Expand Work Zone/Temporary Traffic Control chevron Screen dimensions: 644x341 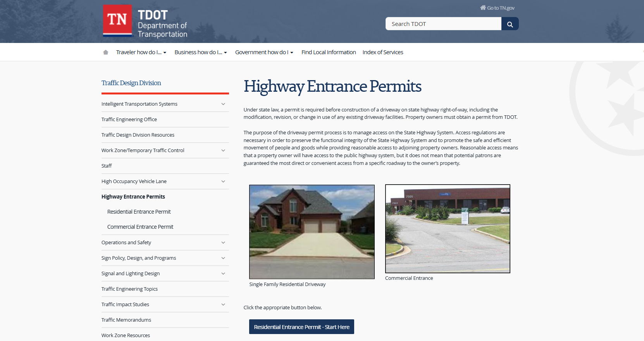(223, 151)
